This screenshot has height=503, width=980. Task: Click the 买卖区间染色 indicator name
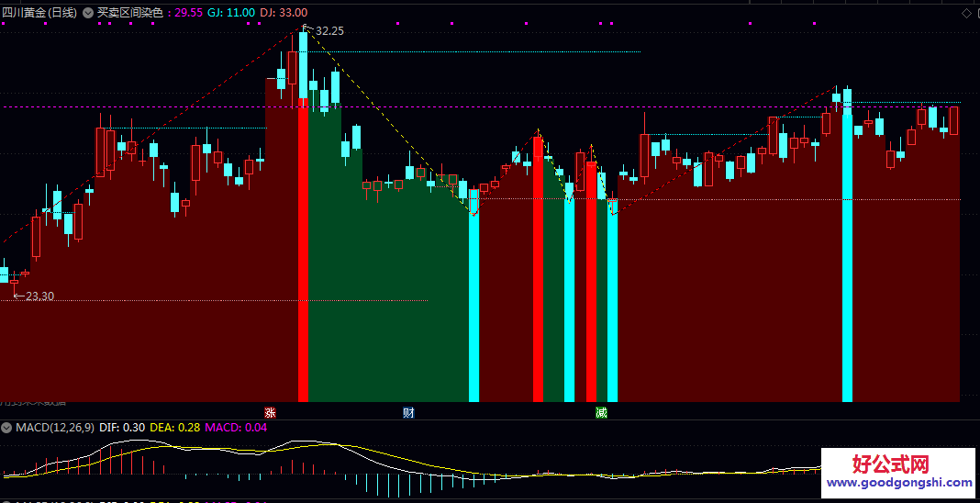130,13
